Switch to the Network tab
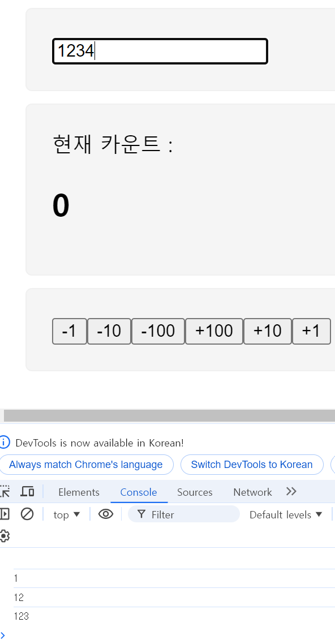 coord(252,492)
